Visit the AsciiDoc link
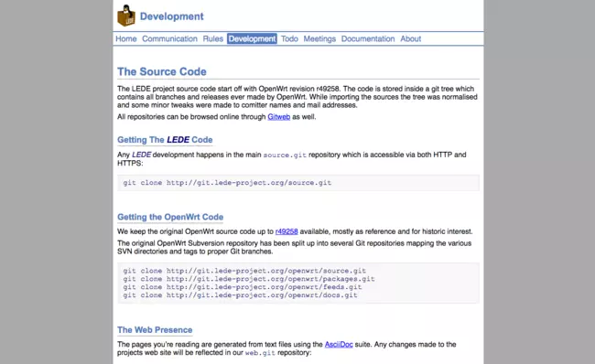Screen dimensions: 595x364 pyautogui.click(x=339, y=344)
